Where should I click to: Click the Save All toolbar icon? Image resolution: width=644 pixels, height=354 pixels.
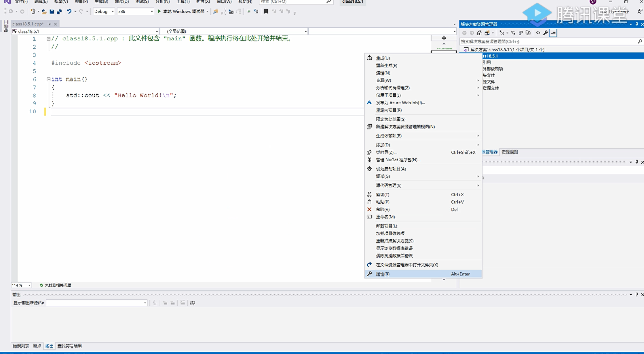[59, 12]
